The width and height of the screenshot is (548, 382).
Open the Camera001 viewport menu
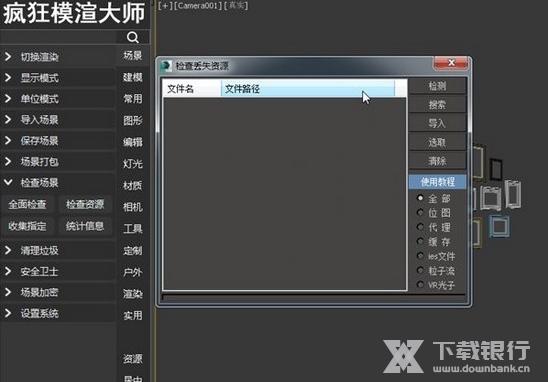tap(198, 6)
